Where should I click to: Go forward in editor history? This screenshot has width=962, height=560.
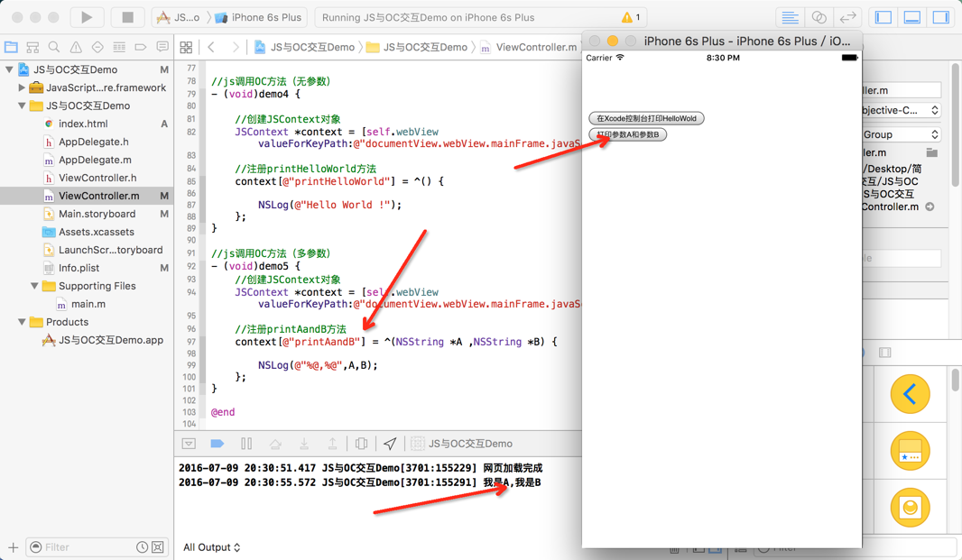click(236, 47)
